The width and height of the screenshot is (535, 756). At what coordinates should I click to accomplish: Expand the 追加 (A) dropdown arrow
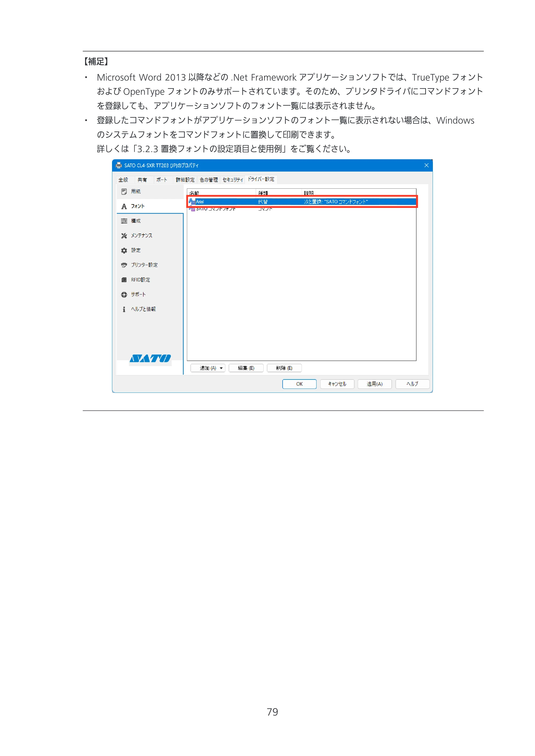click(221, 368)
